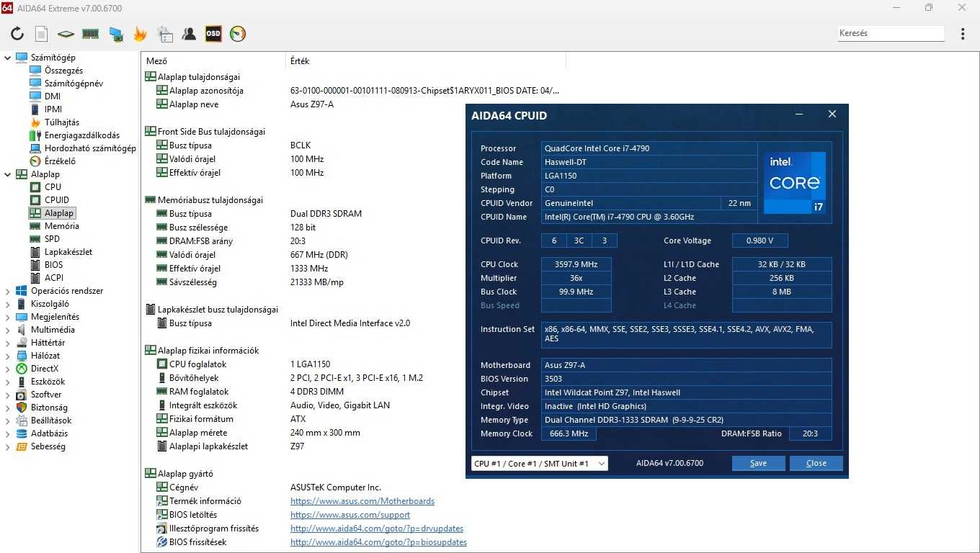This screenshot has height=553, width=980.
Task: Click the Keresés search field
Action: pos(891,33)
